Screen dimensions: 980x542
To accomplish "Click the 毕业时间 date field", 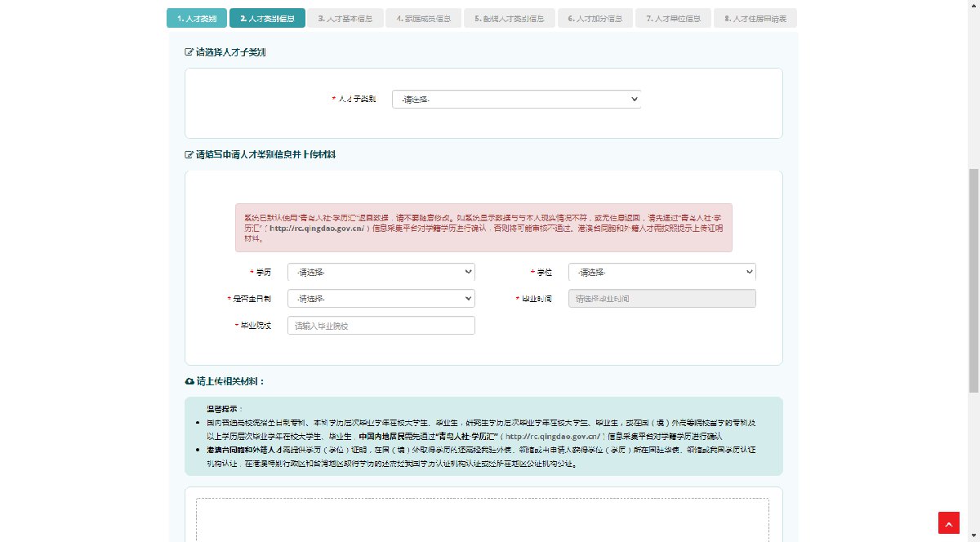I will (662, 299).
